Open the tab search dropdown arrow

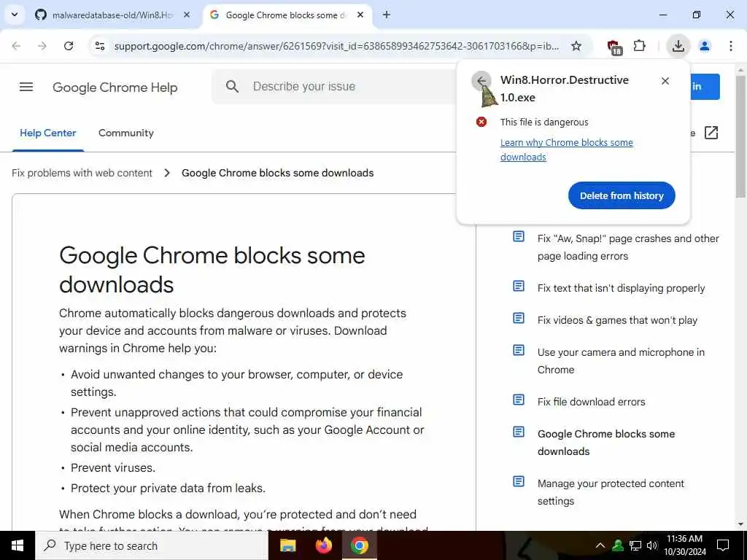tap(15, 15)
